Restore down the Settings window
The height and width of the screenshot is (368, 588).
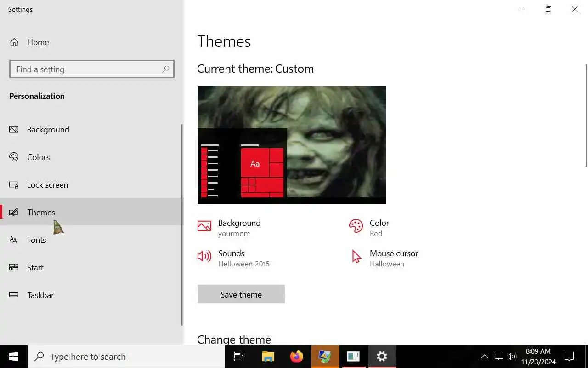tap(548, 9)
